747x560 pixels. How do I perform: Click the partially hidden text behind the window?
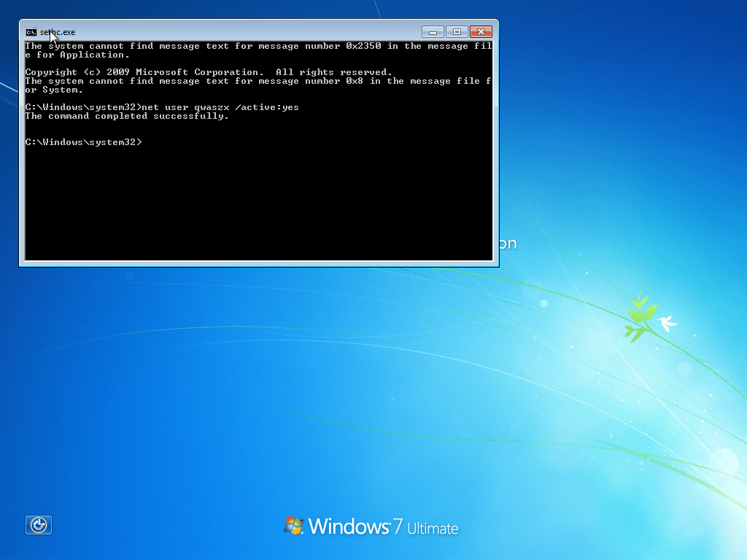click(508, 244)
